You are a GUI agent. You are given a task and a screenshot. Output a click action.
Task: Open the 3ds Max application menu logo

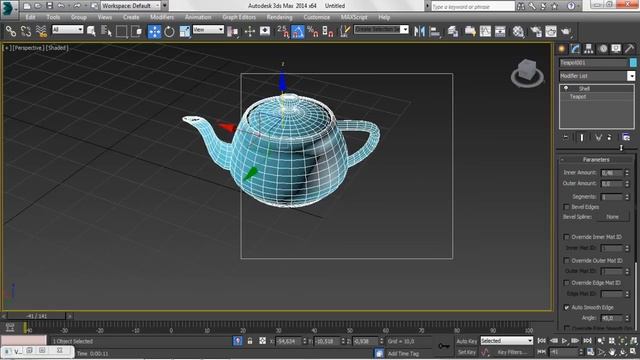pyautogui.click(x=9, y=9)
